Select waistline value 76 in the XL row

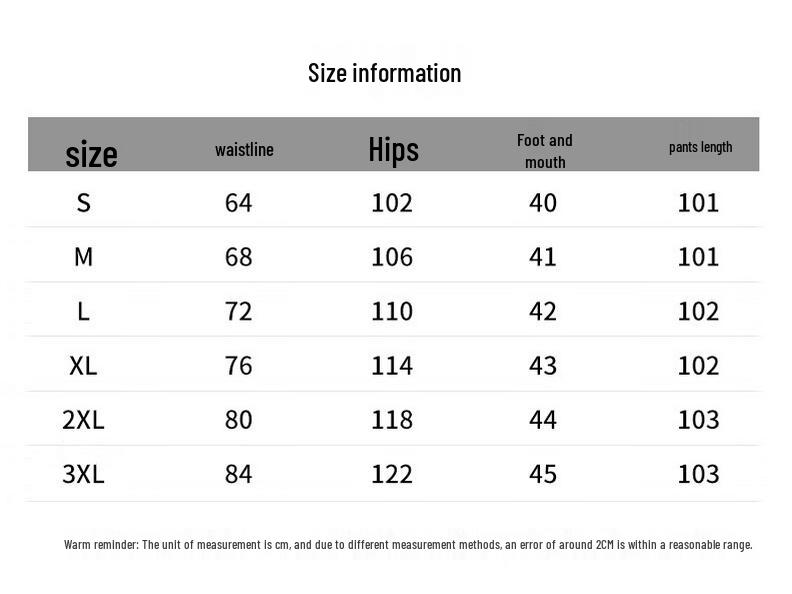tap(239, 365)
